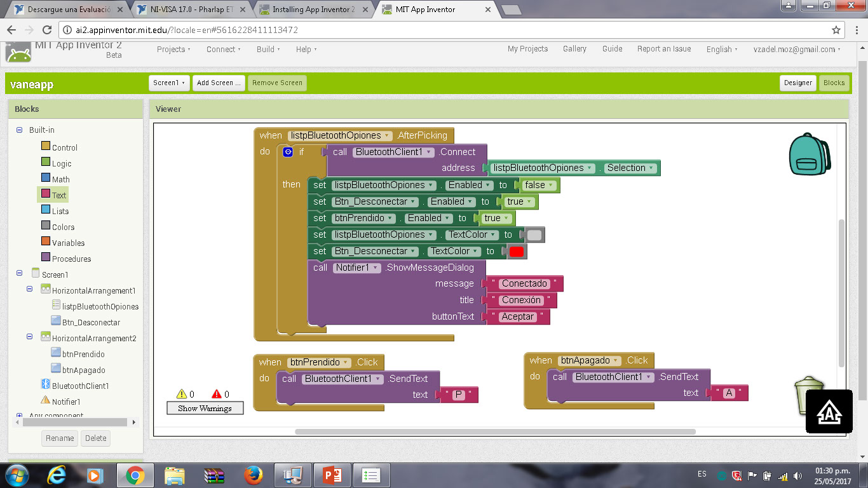The image size is (868, 488).
Task: Open Firefox from the taskbar
Action: point(254,475)
